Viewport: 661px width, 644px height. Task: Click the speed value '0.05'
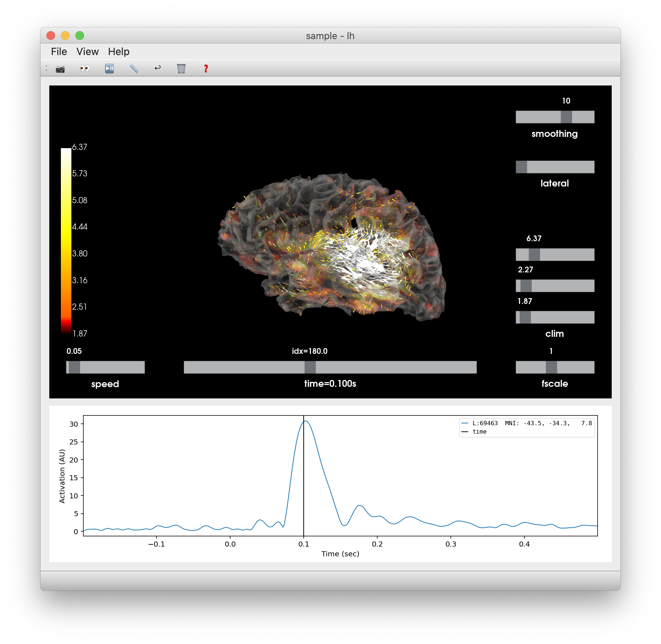coord(74,351)
